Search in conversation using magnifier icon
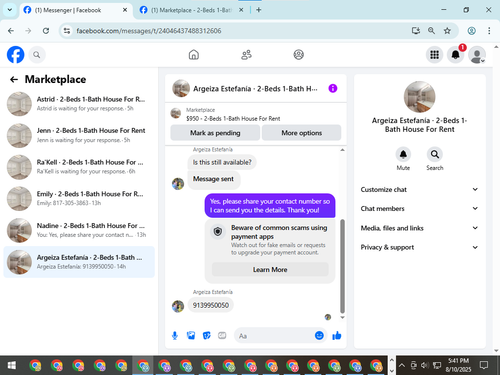The image size is (500, 375). (435, 154)
